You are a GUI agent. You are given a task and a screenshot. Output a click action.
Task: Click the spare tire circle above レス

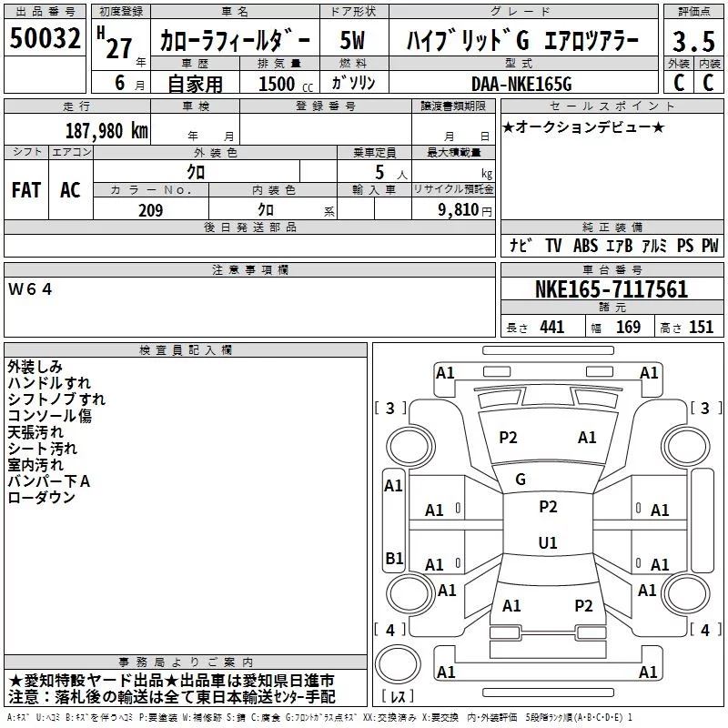tap(398, 663)
